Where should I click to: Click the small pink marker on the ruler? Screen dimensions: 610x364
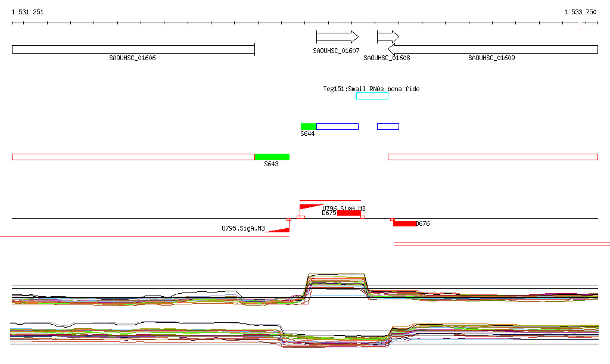(580, 26)
